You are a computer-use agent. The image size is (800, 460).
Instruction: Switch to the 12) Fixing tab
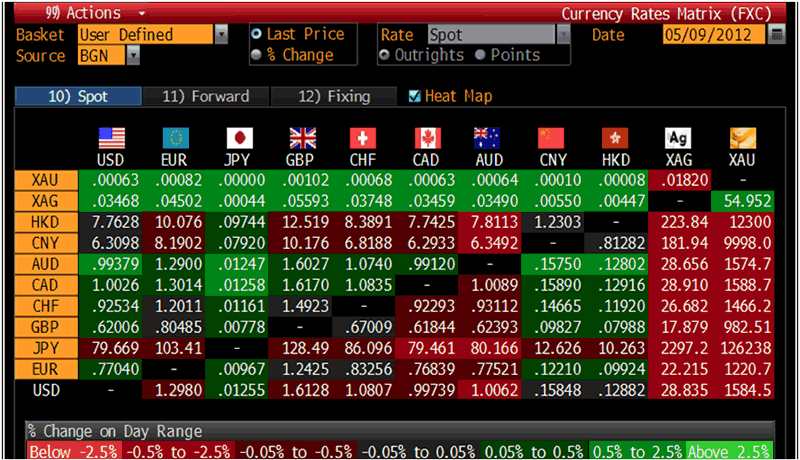tap(335, 97)
